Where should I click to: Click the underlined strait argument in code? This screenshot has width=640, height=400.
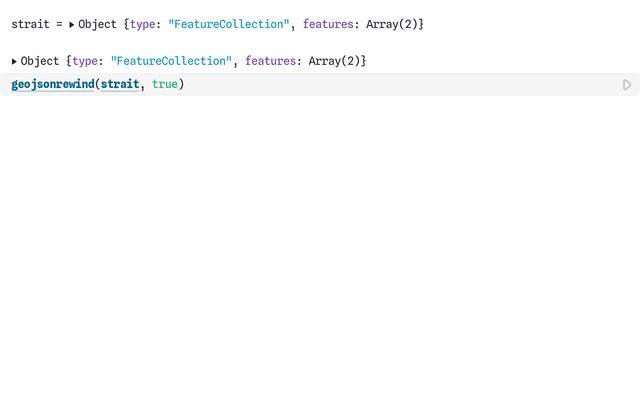[120, 84]
